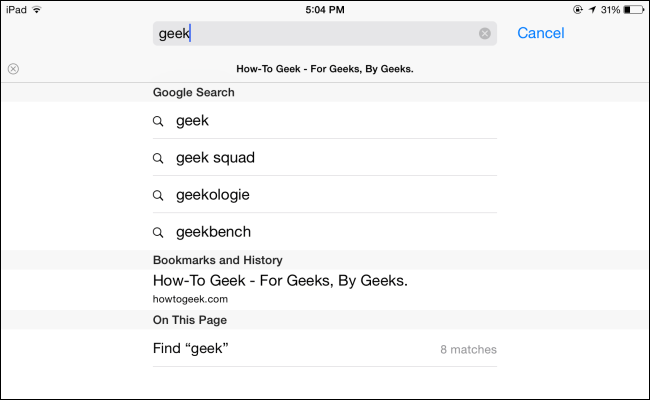
Task: Click the magnifier icon beside "geek squad"
Action: coord(158,158)
